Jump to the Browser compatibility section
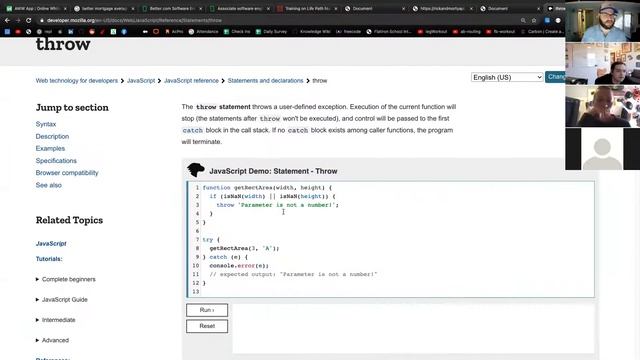 67,173
